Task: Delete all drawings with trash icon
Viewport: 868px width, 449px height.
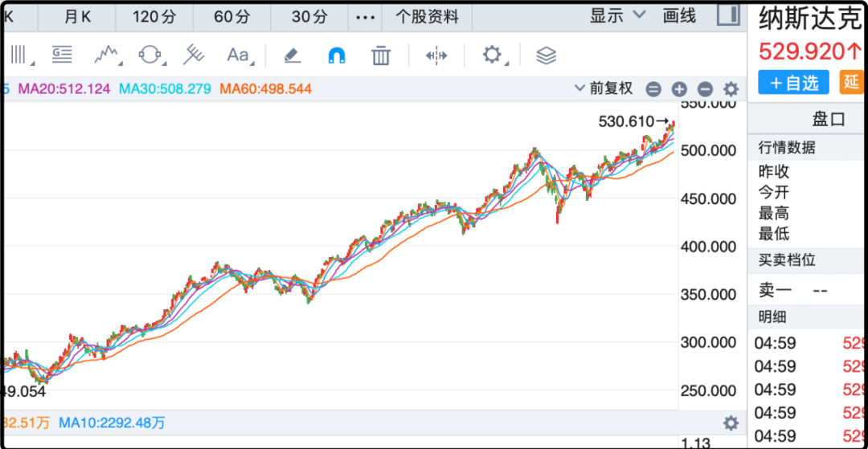Action: point(380,55)
